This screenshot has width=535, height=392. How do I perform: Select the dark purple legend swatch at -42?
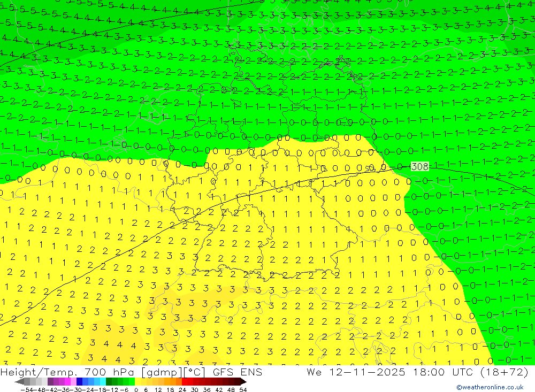coord(50,382)
